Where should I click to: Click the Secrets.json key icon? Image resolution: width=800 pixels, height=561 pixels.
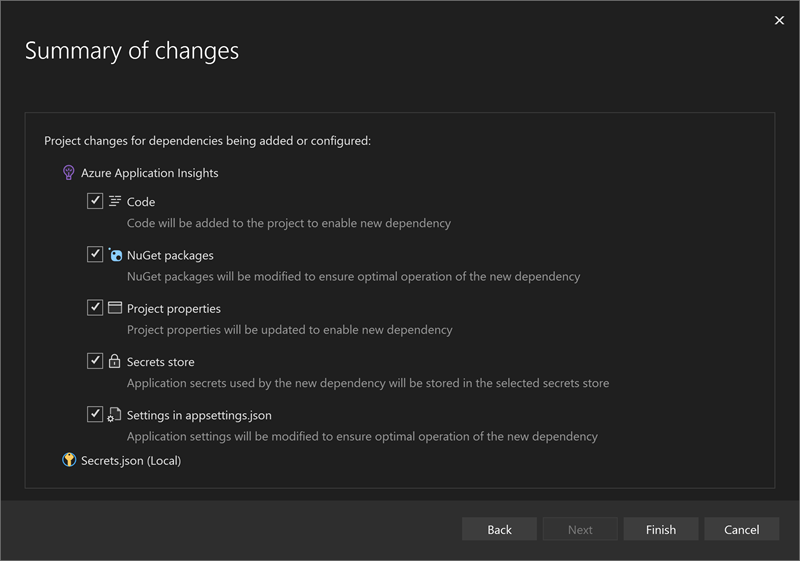[69, 460]
